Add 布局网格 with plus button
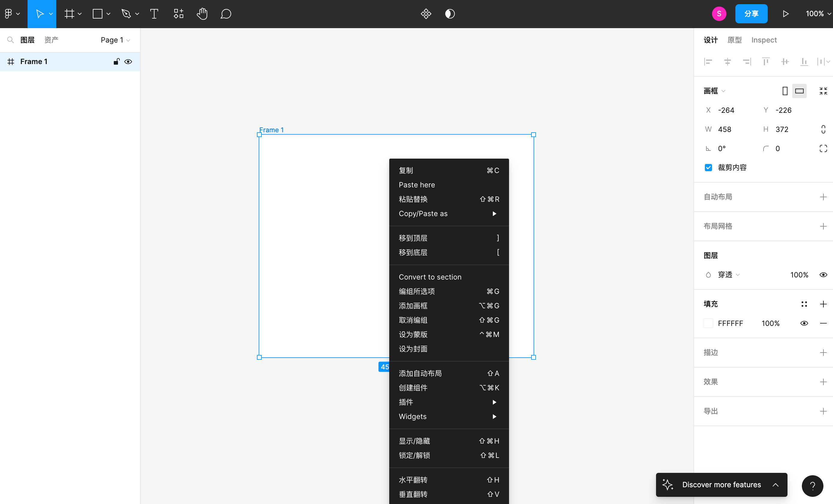Screen dimensions: 833x504 pos(823,226)
